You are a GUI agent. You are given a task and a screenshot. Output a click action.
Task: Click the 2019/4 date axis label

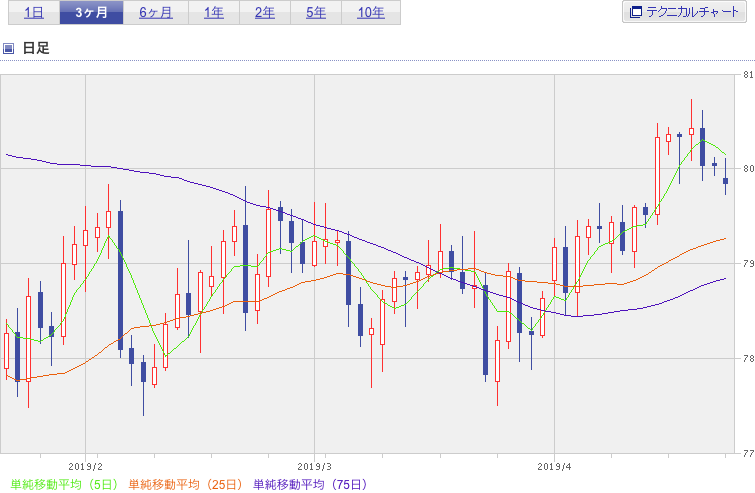click(554, 467)
